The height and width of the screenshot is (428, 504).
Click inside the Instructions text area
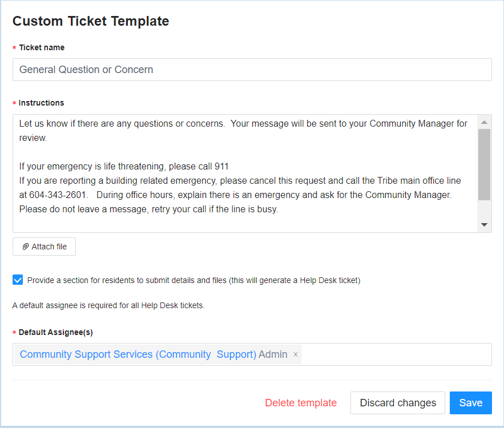coord(245,173)
